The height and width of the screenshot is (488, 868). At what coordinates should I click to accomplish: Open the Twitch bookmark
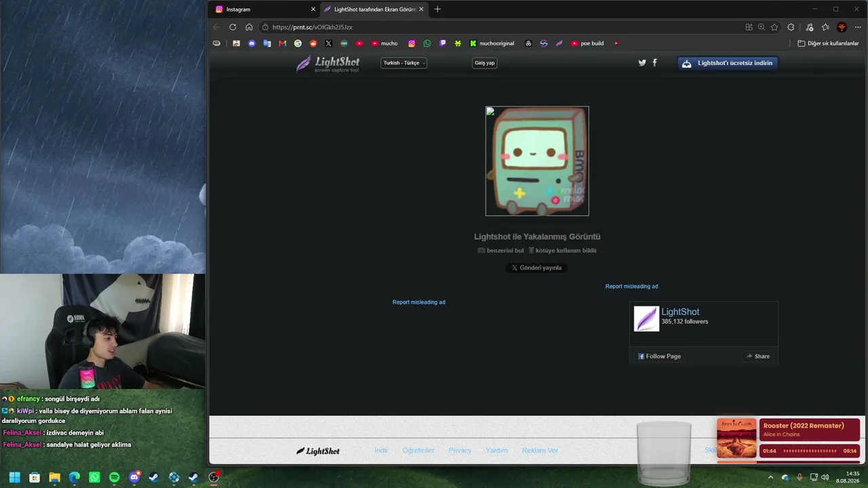coord(443,43)
